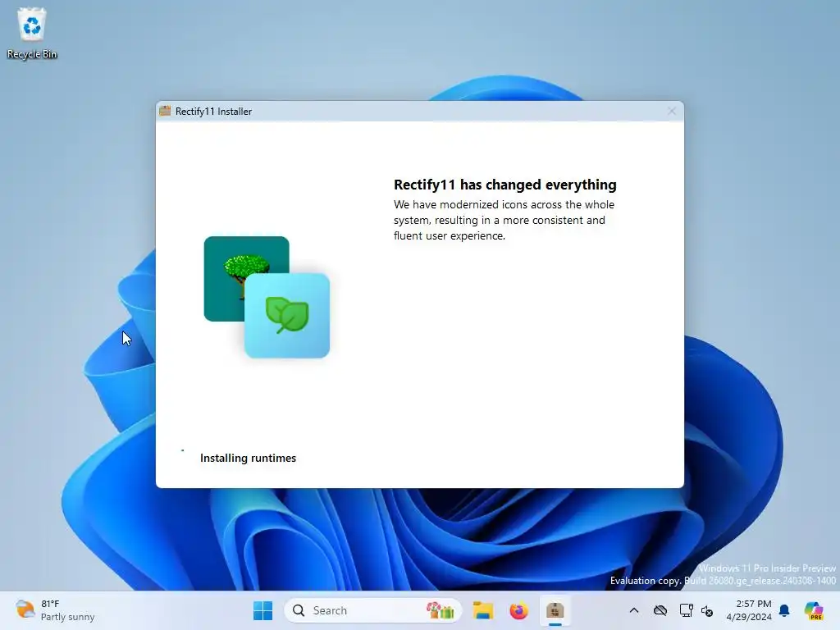The height and width of the screenshot is (630, 840).
Task: Open the network display tray icon
Action: [686, 610]
